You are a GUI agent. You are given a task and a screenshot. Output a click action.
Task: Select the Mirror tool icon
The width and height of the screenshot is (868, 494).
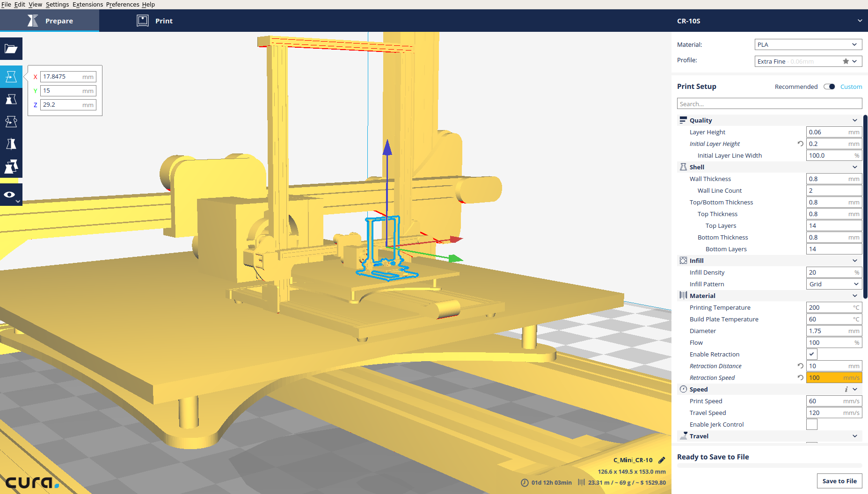(x=11, y=144)
